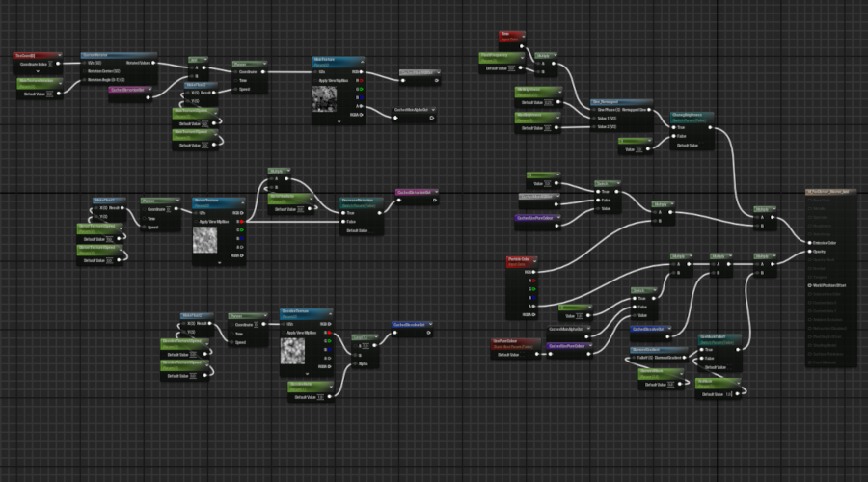
Task: Select the DiamondGradient node header
Action: pyautogui.click(x=658, y=350)
